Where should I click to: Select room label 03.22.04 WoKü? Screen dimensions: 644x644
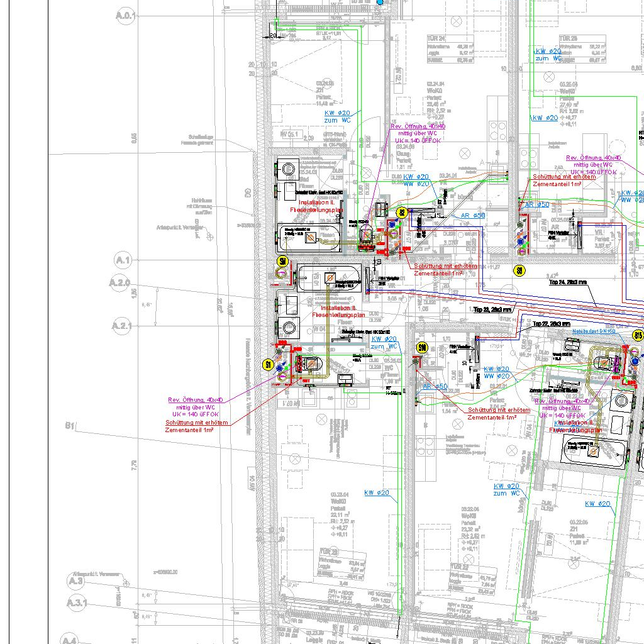point(469,513)
